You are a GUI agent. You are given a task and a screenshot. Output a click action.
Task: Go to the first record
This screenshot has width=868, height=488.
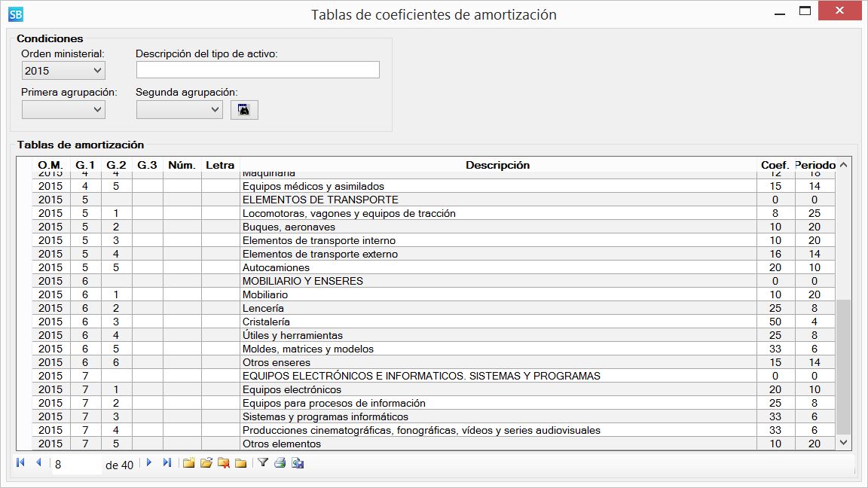pos(20,463)
